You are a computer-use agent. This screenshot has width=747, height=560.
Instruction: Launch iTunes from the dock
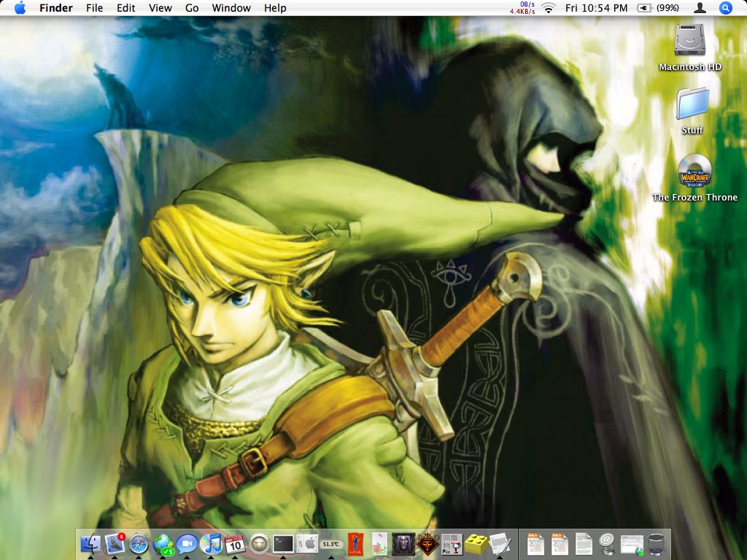click(x=211, y=544)
